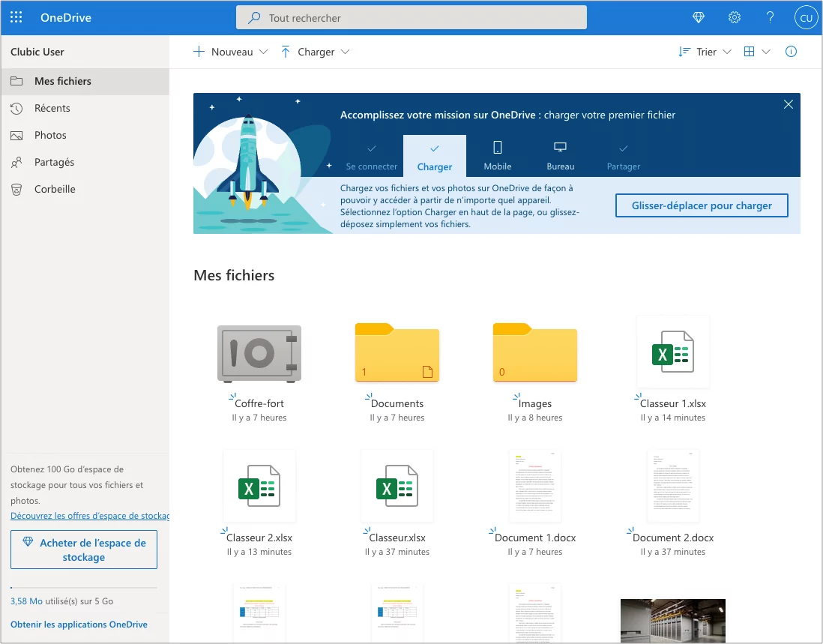Open the Documents folder
This screenshot has height=644, width=823.
point(397,352)
